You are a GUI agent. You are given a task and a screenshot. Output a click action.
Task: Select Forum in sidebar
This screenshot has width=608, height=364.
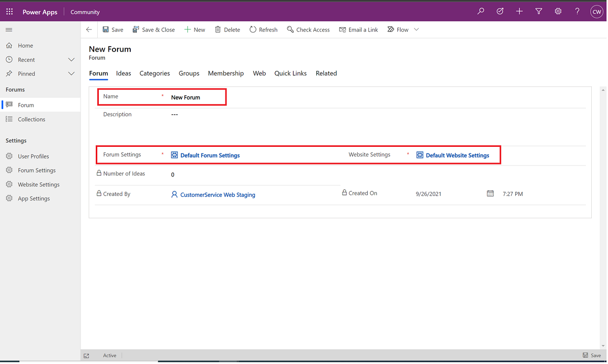click(40, 105)
